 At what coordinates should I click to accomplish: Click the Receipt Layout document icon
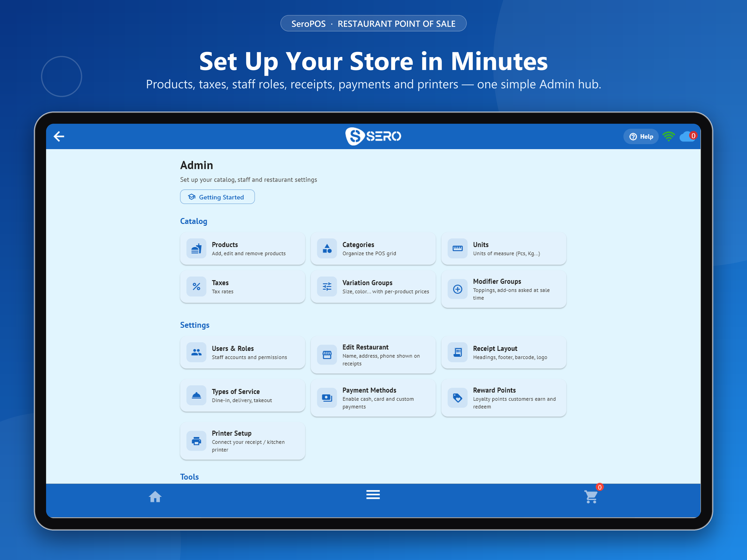tap(458, 352)
